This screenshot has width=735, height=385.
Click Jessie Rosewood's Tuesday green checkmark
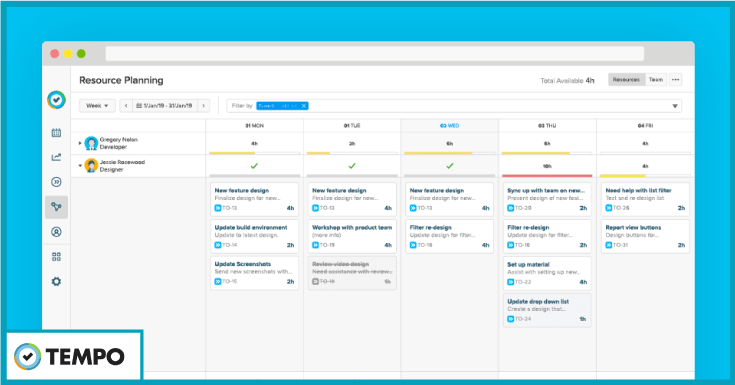point(352,166)
